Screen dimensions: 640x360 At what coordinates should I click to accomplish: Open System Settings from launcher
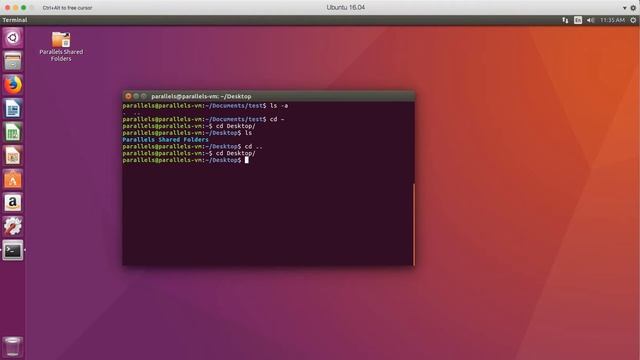(x=13, y=226)
